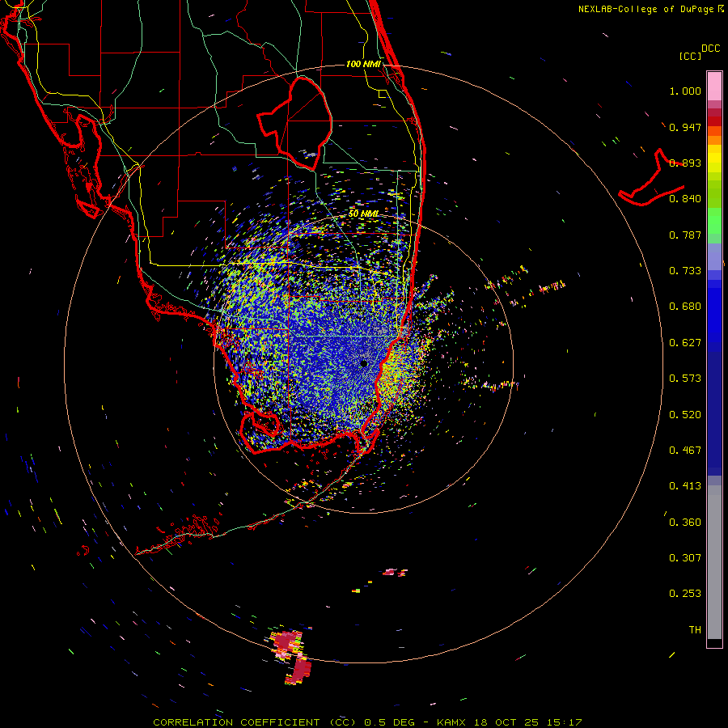Click the 0.893 color scale value

685,163
